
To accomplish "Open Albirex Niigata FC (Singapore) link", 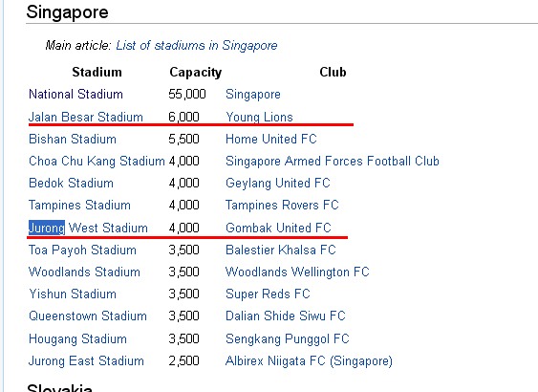I will tap(309, 360).
